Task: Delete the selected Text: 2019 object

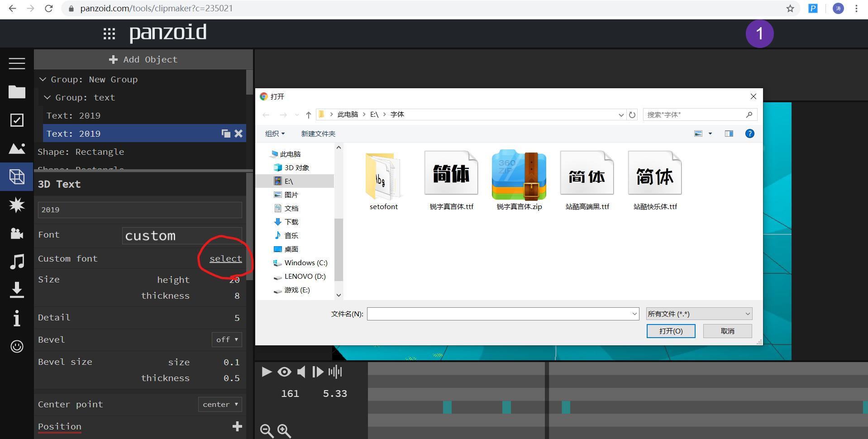Action: 238,134
